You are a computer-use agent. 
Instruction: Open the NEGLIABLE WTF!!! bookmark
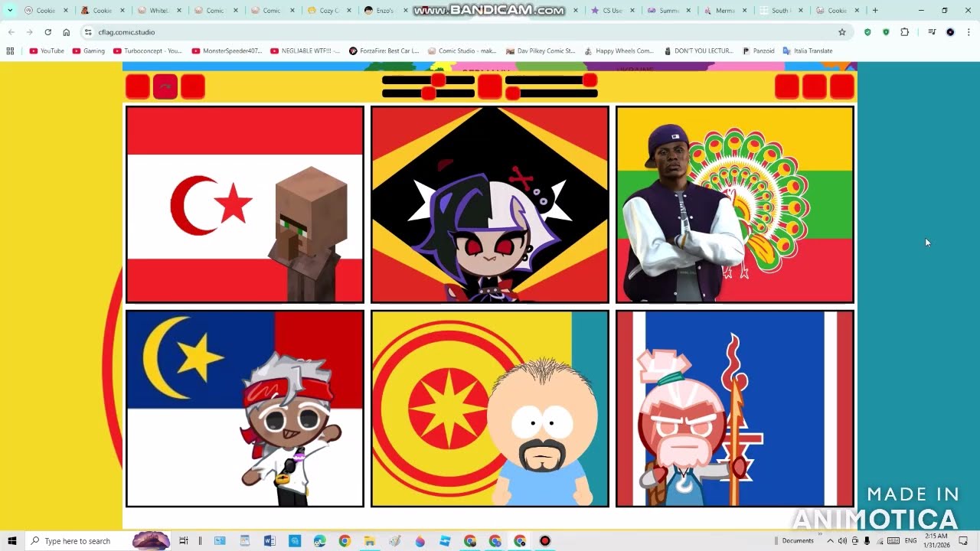305,51
